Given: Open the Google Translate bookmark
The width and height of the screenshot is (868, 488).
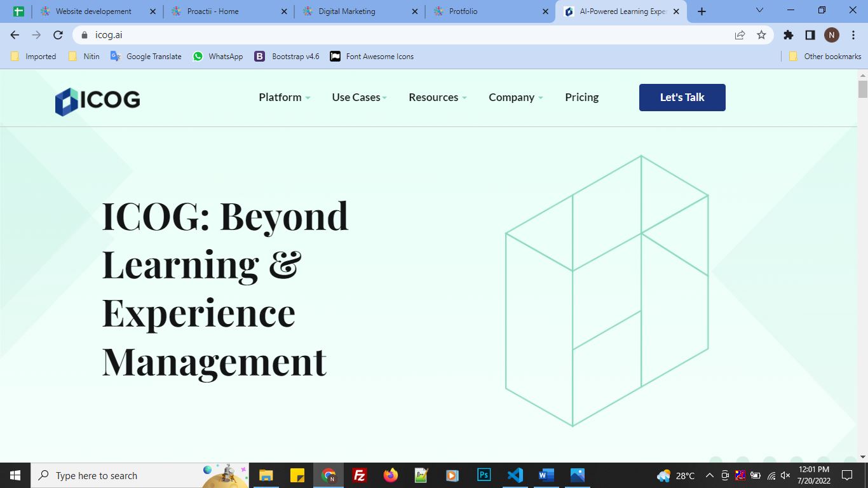Looking at the screenshot, I should [x=146, y=57].
